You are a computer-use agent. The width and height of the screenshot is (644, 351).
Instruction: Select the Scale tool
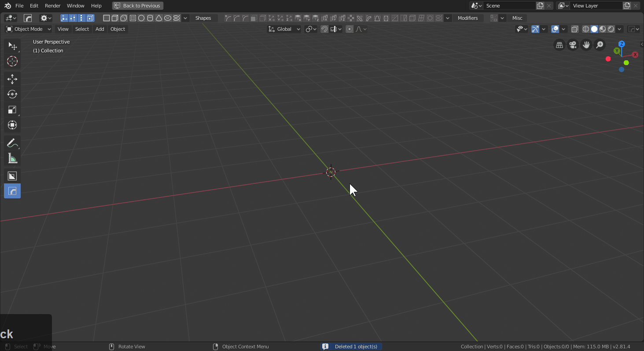point(12,110)
